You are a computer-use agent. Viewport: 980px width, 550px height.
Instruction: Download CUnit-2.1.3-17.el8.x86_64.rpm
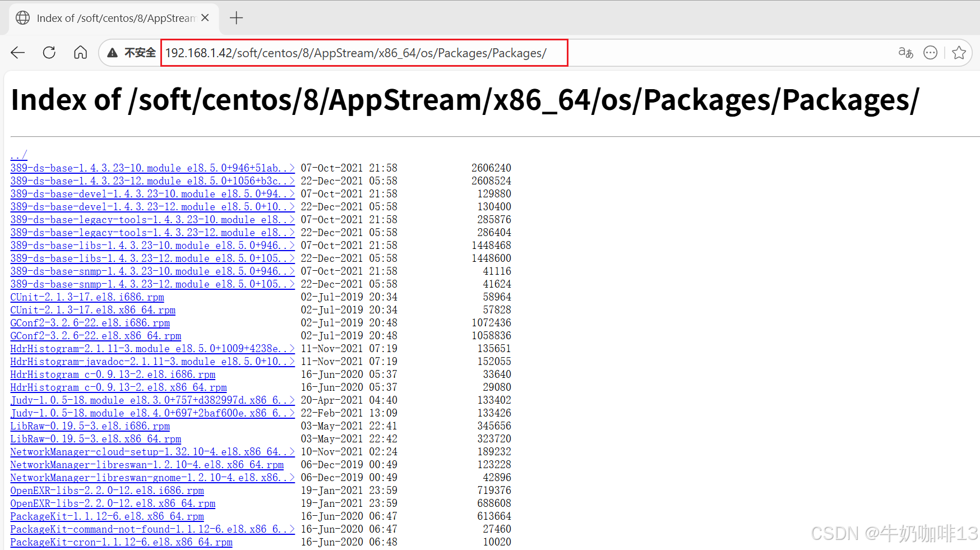click(x=93, y=310)
